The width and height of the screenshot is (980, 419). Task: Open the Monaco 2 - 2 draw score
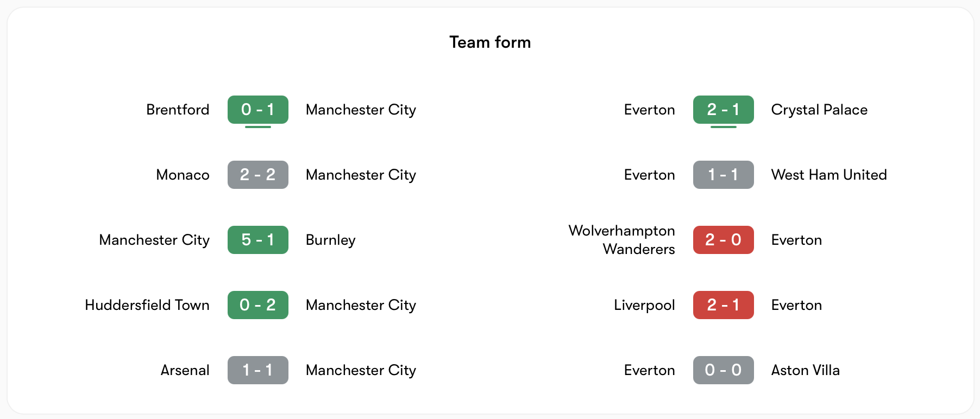[x=257, y=175]
